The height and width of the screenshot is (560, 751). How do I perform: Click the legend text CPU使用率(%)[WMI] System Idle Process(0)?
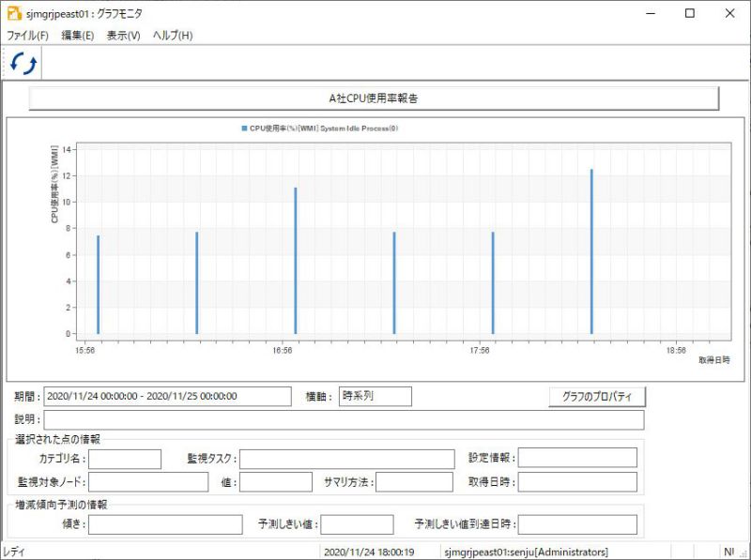point(324,129)
